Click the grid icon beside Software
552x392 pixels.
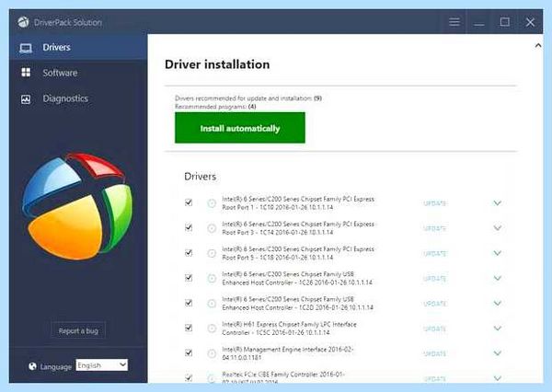(26, 73)
